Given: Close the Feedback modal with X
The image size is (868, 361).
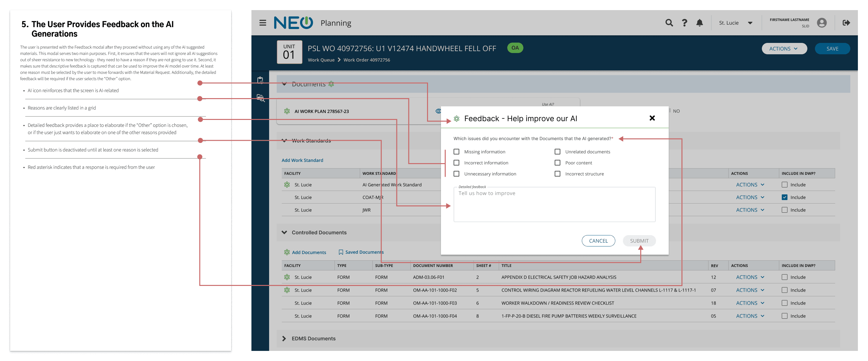Looking at the screenshot, I should click(652, 118).
